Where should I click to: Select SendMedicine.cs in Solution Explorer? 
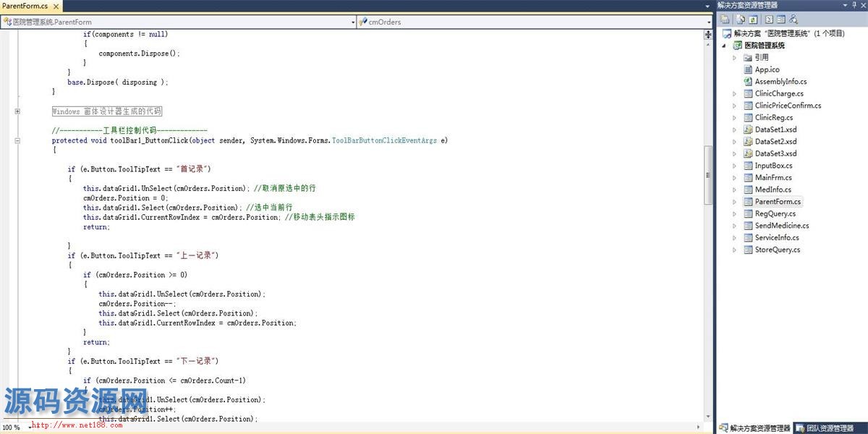point(782,226)
